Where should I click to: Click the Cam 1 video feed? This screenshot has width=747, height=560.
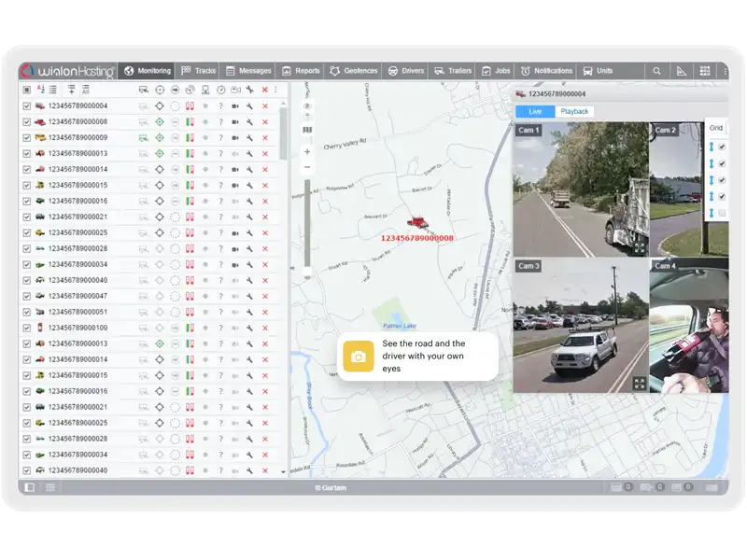tap(581, 189)
